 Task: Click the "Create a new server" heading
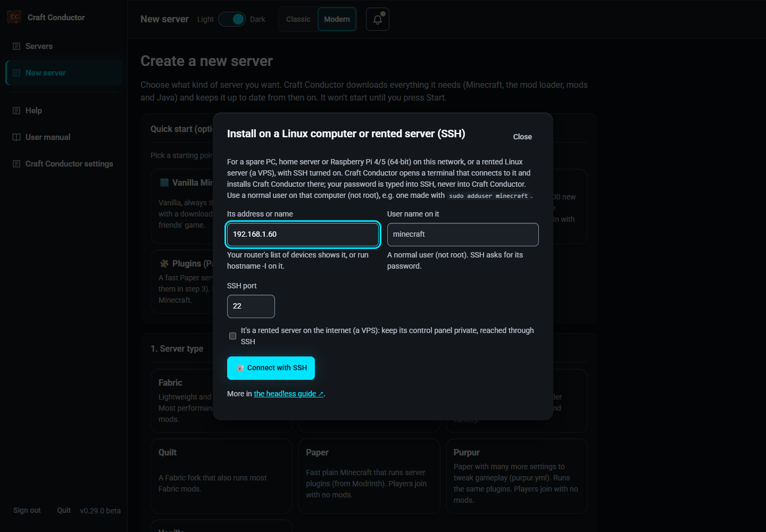[x=206, y=61]
